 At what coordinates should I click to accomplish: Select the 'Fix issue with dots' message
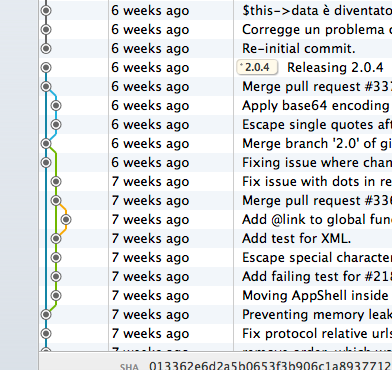317,182
